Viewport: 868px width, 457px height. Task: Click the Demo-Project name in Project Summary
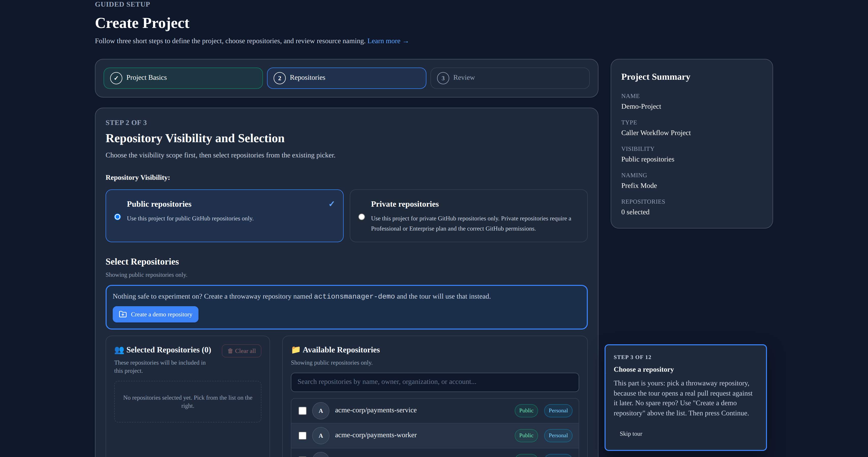[641, 106]
